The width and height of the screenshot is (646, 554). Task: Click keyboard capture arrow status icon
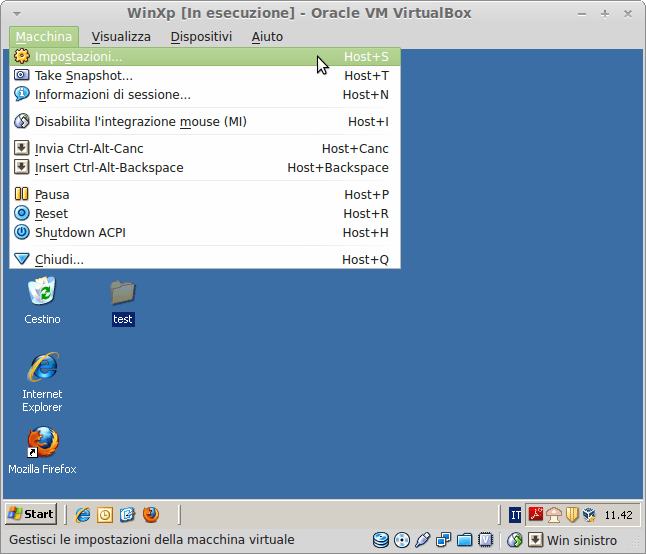click(535, 540)
